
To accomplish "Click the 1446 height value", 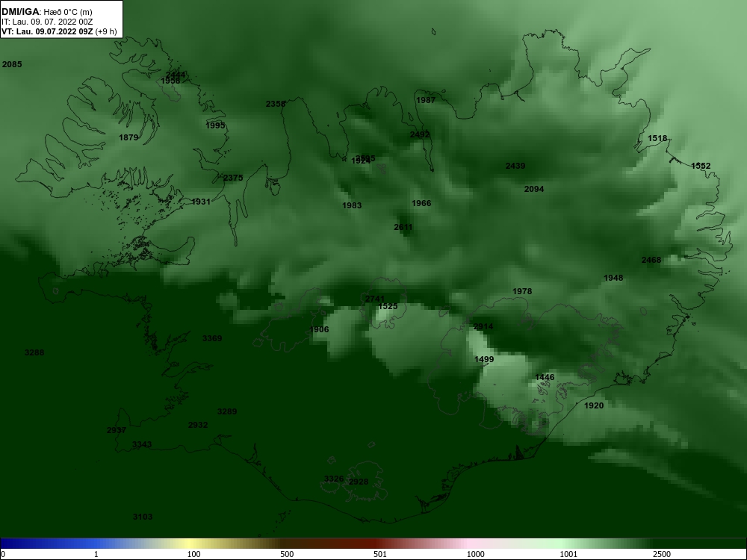I will click(x=545, y=378).
